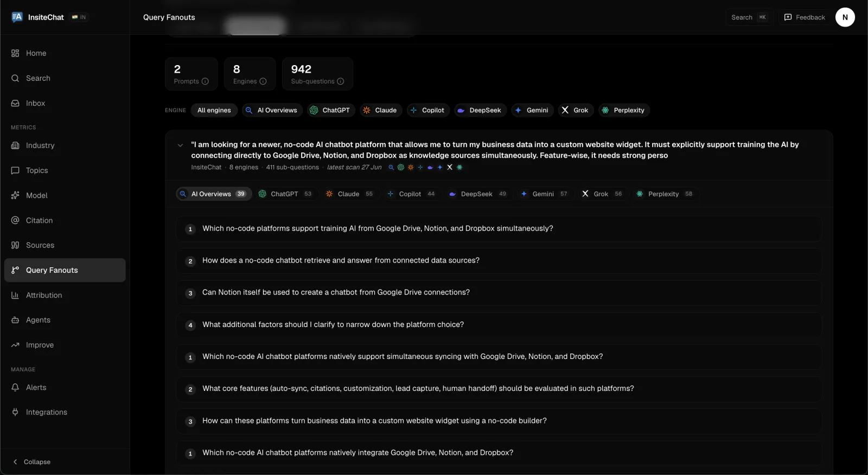Open the user avatar N menu
The width and height of the screenshot is (868, 475).
[x=845, y=17]
